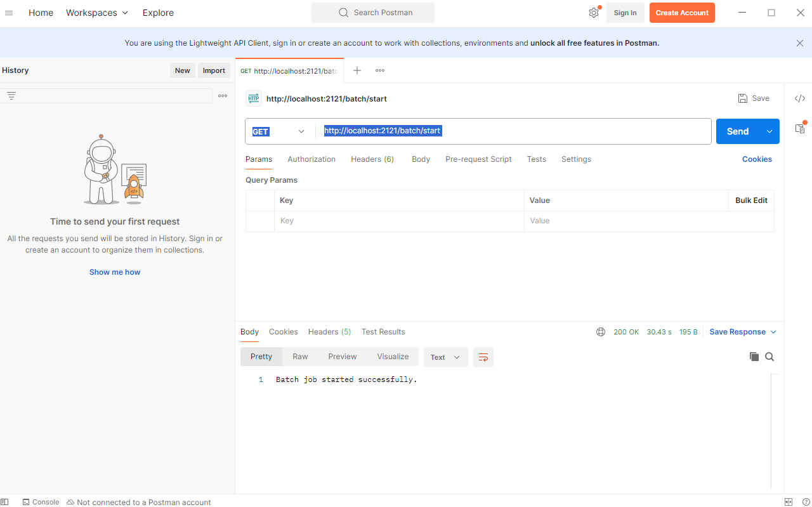Click the network globe icon
This screenshot has width=812, height=507.
pos(601,332)
